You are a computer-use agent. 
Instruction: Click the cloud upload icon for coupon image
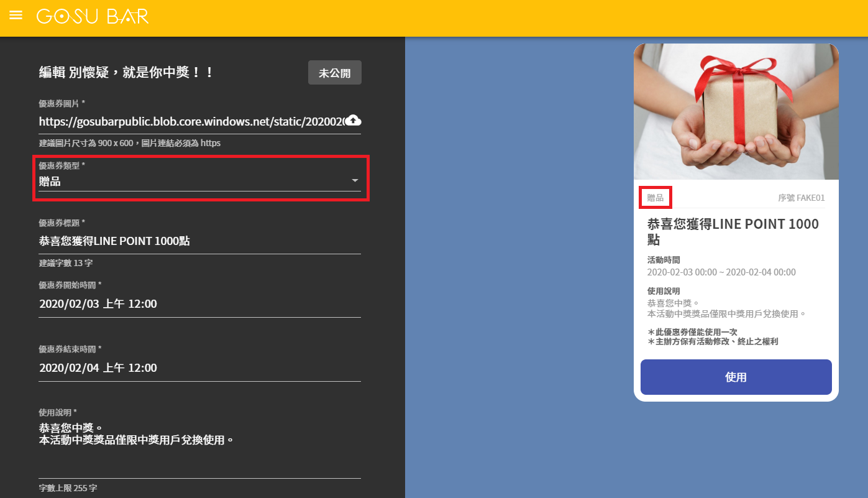click(354, 121)
